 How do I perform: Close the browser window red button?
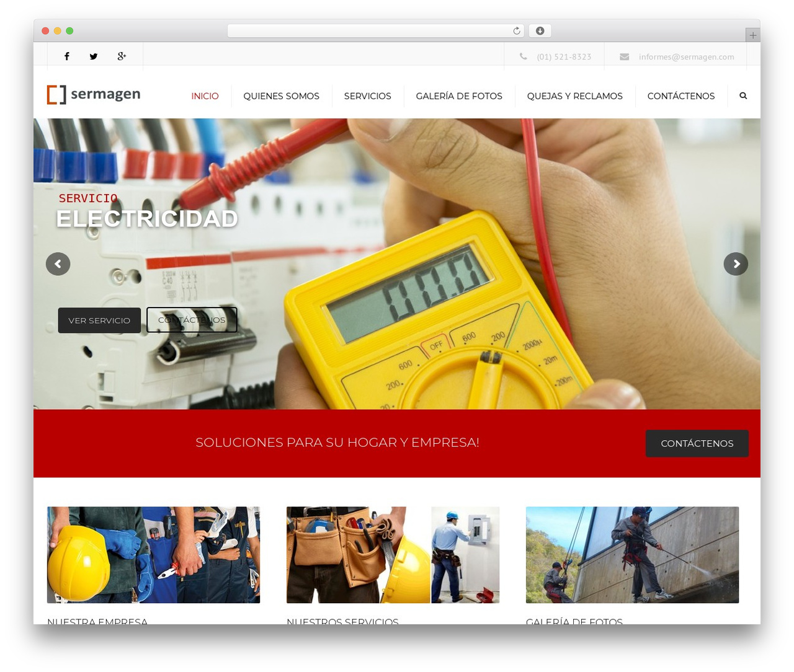coord(45,31)
